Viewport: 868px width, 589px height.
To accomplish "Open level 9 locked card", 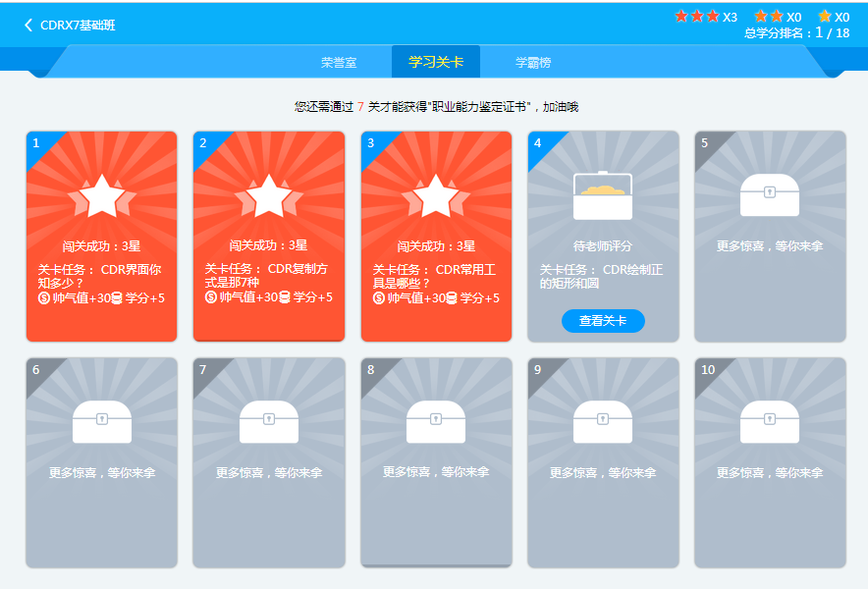I will tap(603, 461).
